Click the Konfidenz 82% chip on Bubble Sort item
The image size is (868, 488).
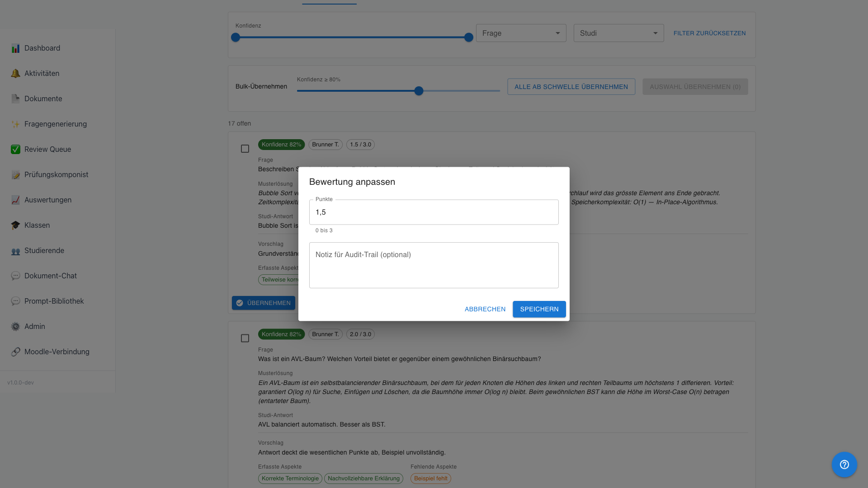coord(281,145)
